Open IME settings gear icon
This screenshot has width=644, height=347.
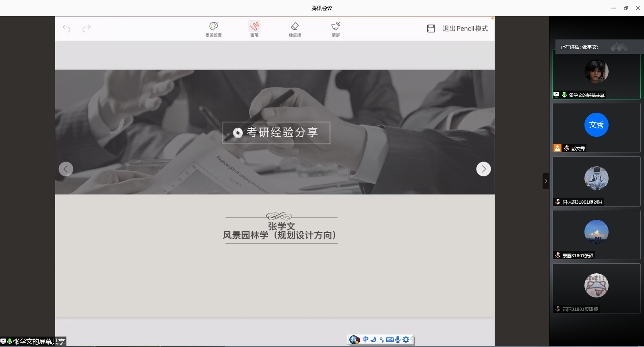(406, 340)
